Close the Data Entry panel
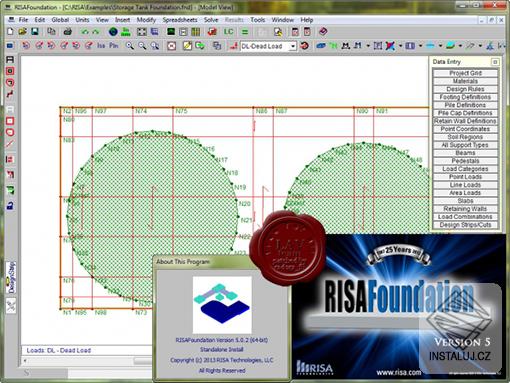This screenshot has height=383, width=510. 495,62
